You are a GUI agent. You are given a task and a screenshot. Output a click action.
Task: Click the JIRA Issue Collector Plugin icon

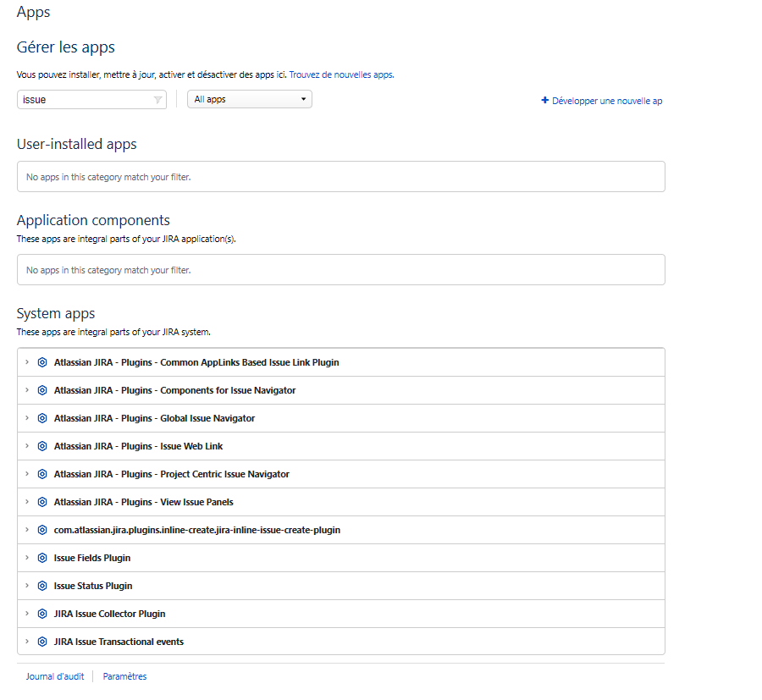[42, 614]
